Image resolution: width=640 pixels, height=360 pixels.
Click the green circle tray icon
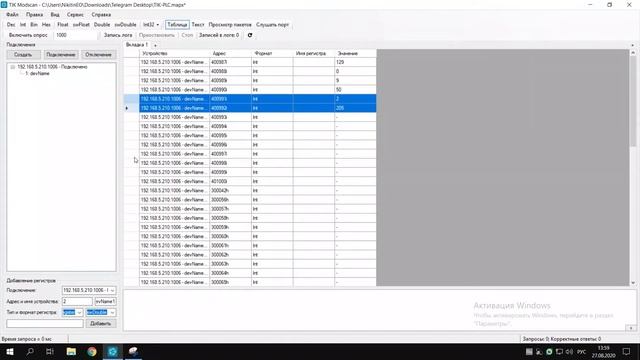[x=549, y=351]
